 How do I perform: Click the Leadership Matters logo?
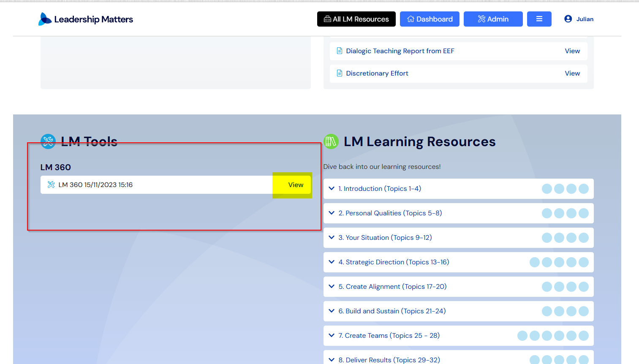(86, 19)
